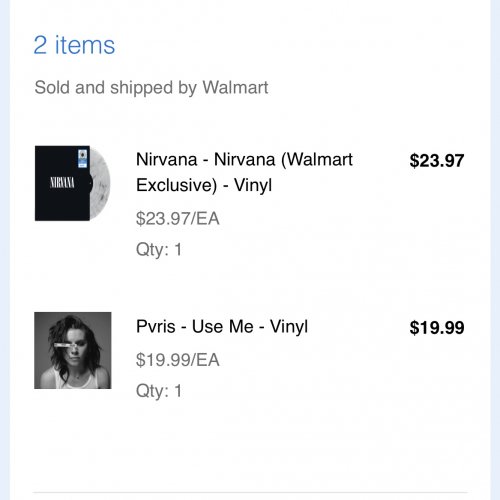500x500 pixels.
Task: Click the blue exclusive sticker on Nirvana cover
Action: pos(82,158)
